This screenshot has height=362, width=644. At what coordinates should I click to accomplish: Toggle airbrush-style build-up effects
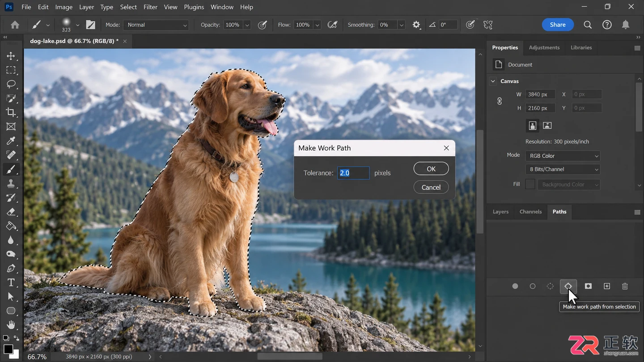332,25
